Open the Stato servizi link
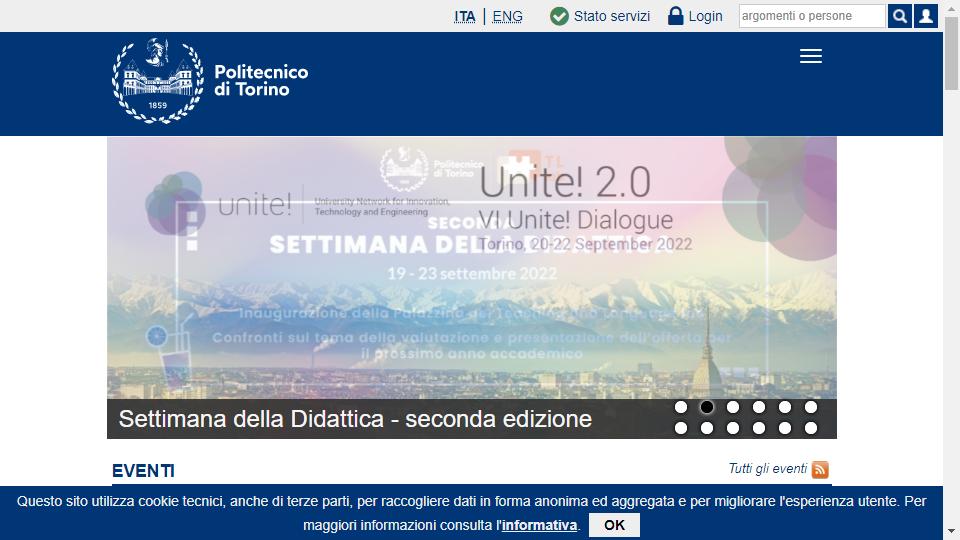 tap(612, 17)
